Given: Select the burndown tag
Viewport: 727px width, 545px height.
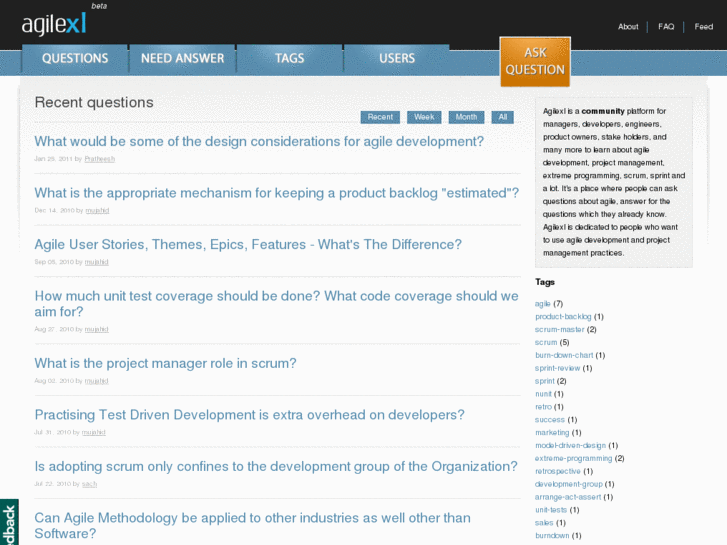Looking at the screenshot, I should pyautogui.click(x=552, y=536).
